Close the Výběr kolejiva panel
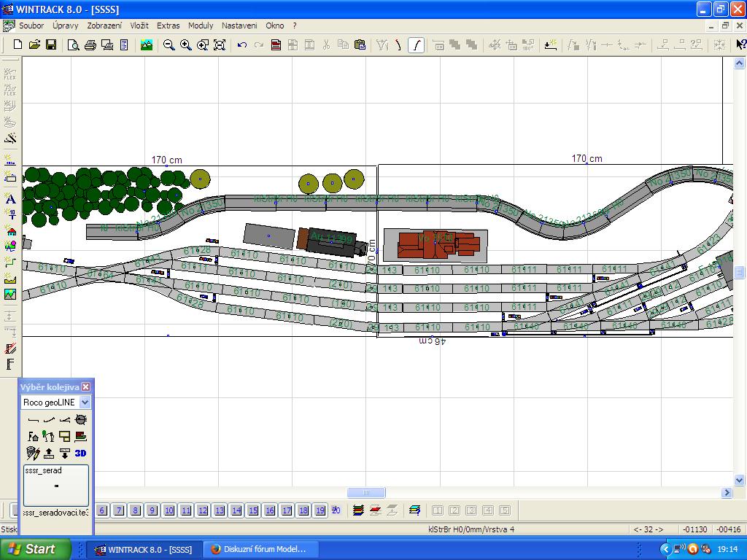Screen dimensions: 747x560 (x=86, y=387)
